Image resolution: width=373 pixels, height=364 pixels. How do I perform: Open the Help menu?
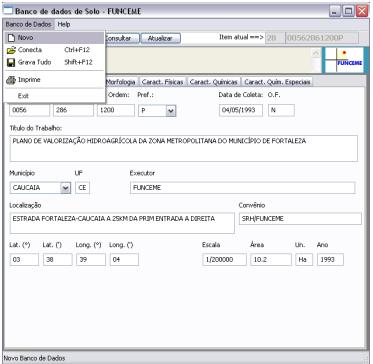click(64, 24)
